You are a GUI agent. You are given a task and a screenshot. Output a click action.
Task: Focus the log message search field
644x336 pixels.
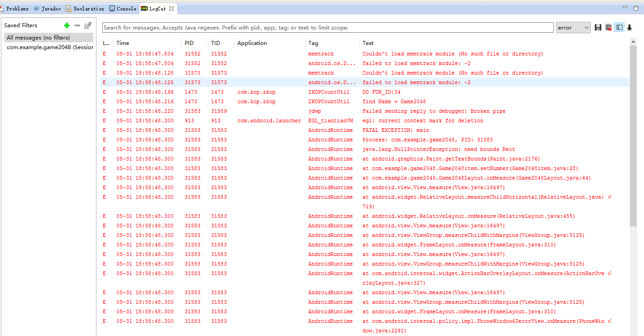[x=327, y=28]
